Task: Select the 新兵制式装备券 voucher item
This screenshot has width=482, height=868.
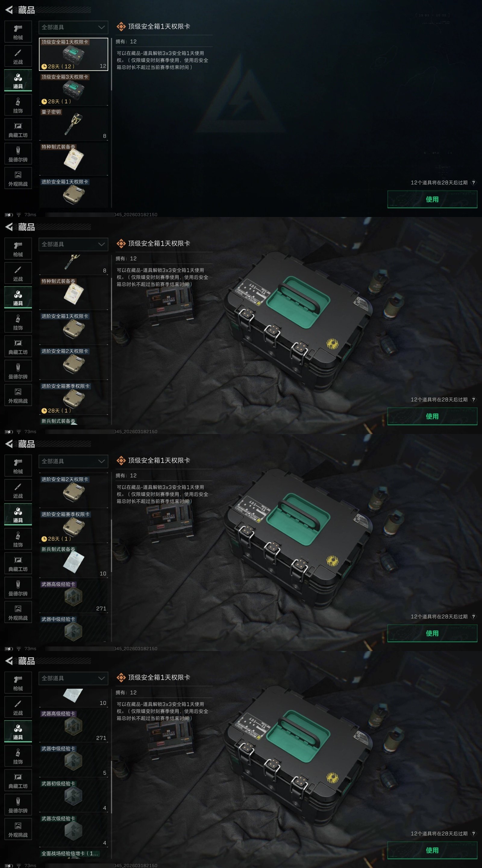Action: (74, 561)
